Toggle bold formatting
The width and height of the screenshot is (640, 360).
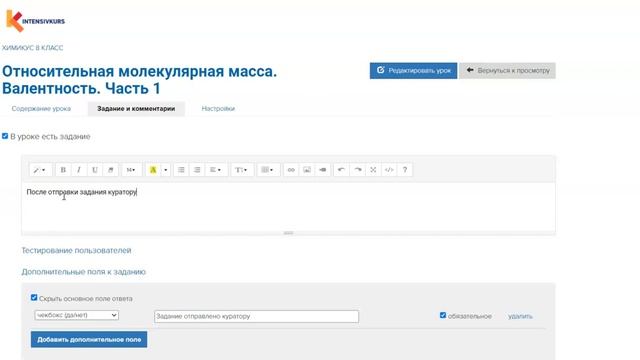tap(63, 170)
